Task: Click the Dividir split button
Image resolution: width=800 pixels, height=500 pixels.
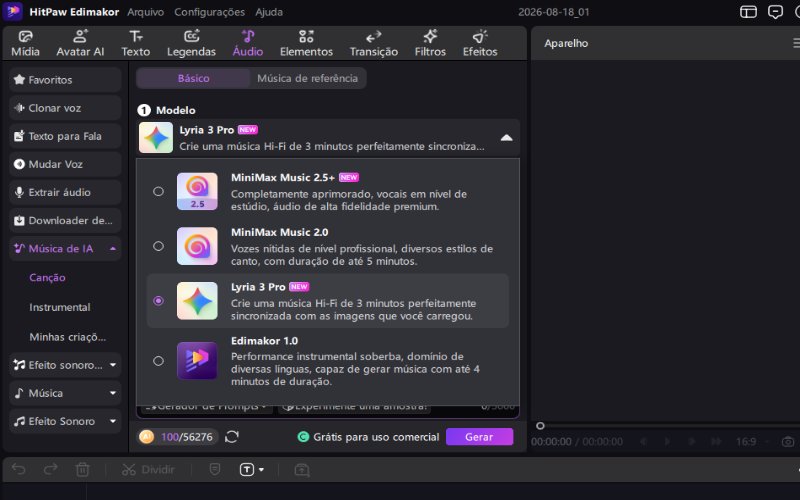Action: point(148,469)
